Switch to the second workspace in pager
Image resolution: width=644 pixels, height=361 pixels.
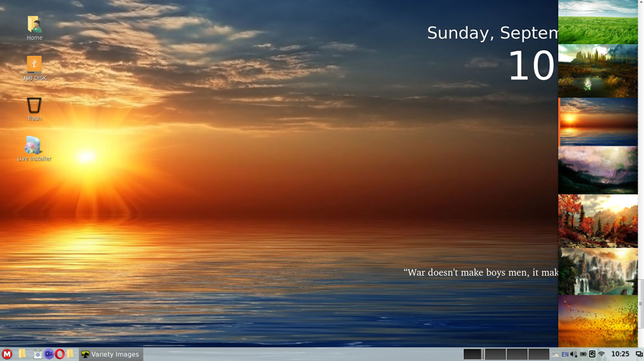point(495,354)
